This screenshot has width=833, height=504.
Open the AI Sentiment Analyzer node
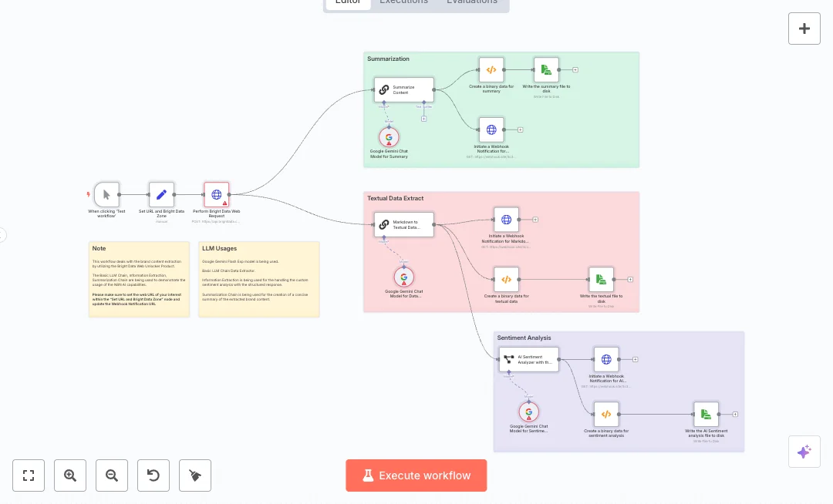(528, 359)
